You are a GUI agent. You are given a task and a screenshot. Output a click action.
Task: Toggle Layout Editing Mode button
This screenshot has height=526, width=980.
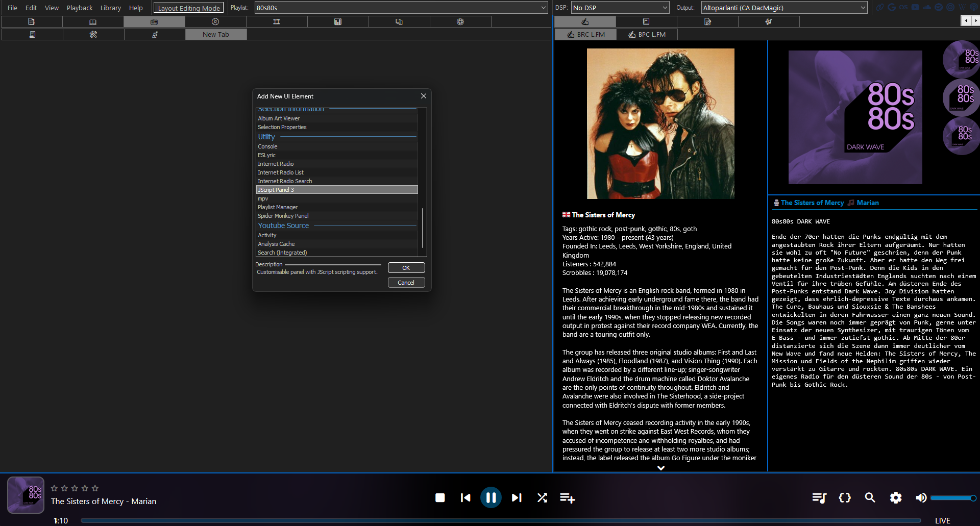189,8
